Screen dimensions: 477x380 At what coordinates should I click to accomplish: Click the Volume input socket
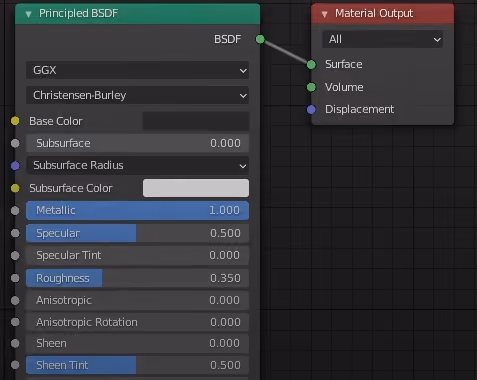pyautogui.click(x=311, y=87)
